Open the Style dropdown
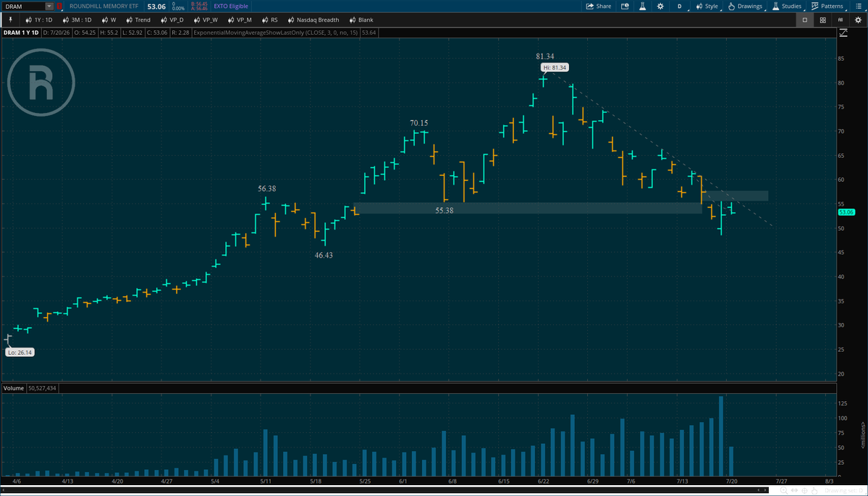Screen dimensions: 868x496 (707, 6)
